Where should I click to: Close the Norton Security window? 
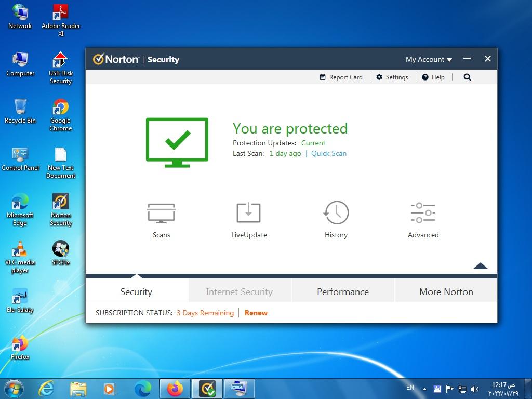[x=487, y=59]
